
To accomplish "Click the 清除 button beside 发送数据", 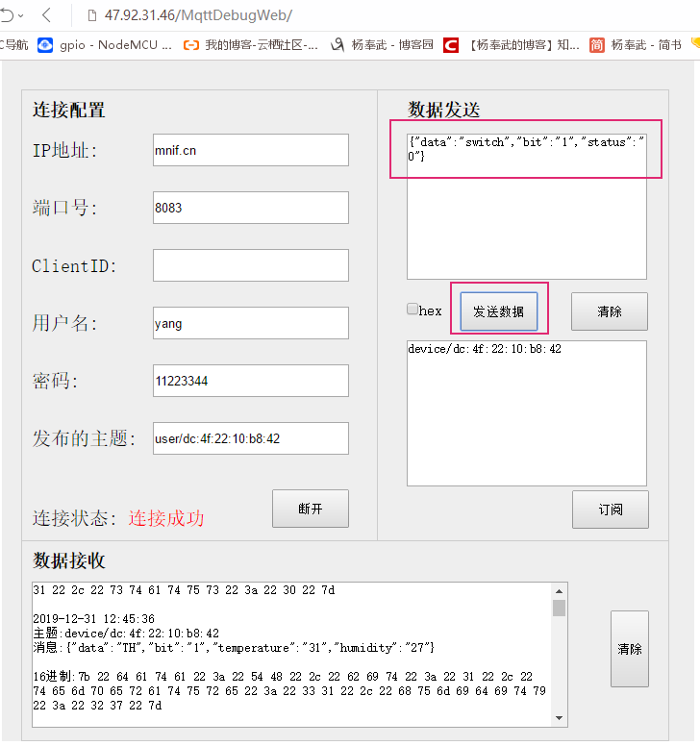I will [x=610, y=311].
